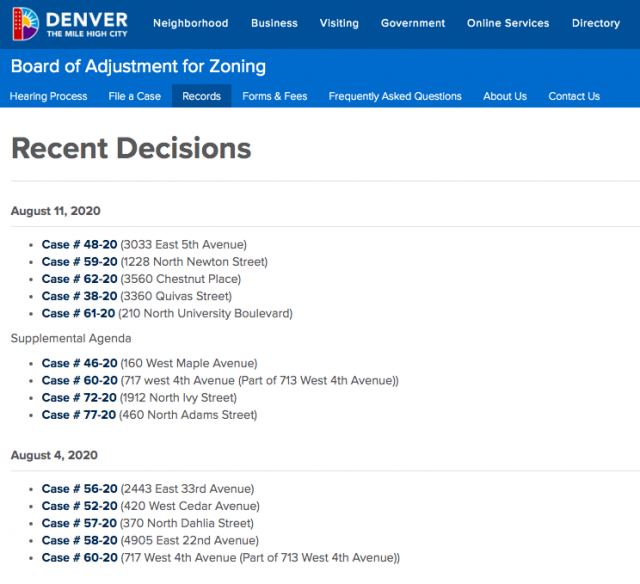Click address text 210 North University Boulevard

click(205, 313)
